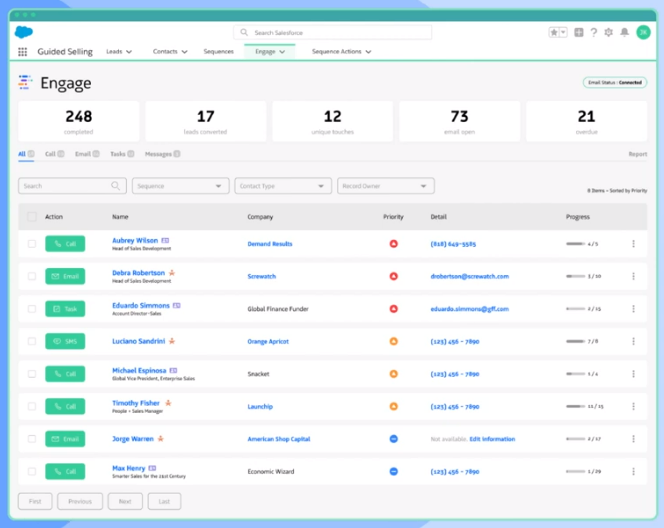Click progress bar for Timothy Fisher 11/15

pyautogui.click(x=575, y=406)
